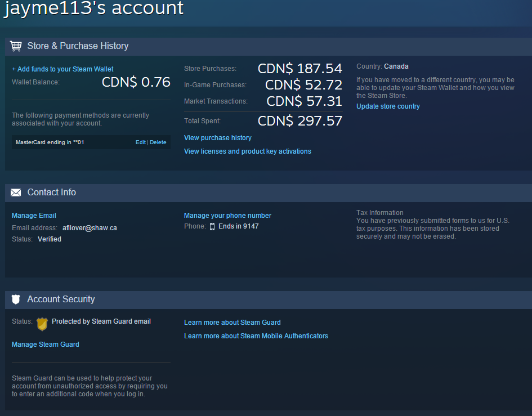This screenshot has height=416, width=532.
Task: Click the Market Transactions amount CDN$ 57.31
Action: pyautogui.click(x=305, y=101)
